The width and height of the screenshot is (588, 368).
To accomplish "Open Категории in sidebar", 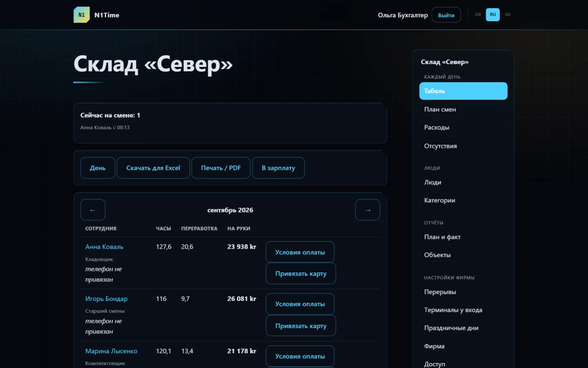I will coord(463,200).
